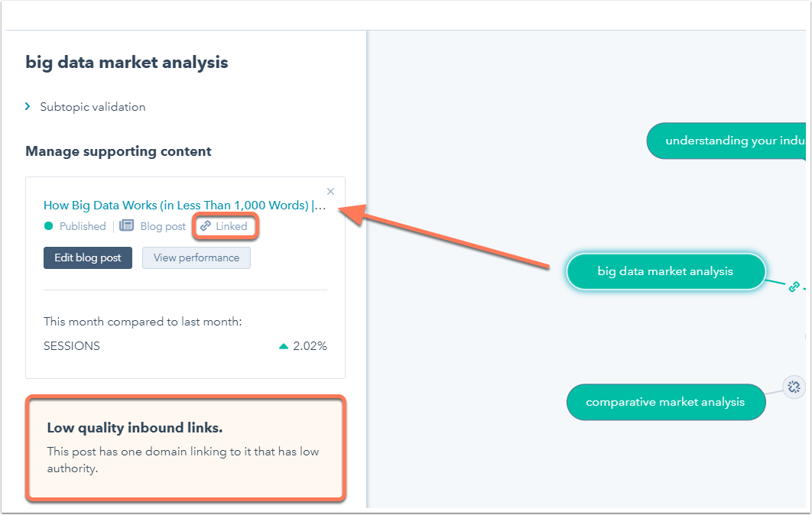Click the 2.02% sessions change value

(310, 346)
